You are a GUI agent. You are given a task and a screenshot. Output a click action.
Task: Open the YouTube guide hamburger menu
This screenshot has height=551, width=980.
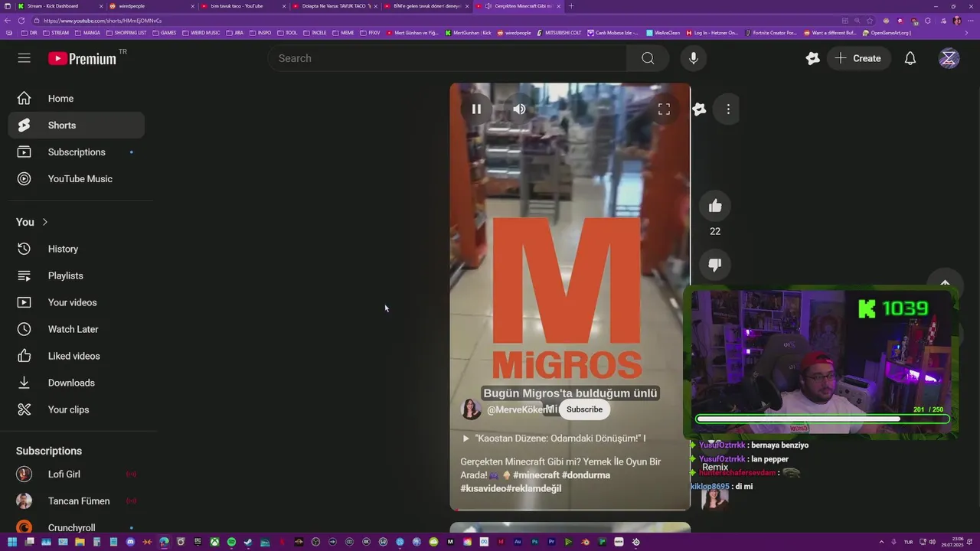point(24,58)
